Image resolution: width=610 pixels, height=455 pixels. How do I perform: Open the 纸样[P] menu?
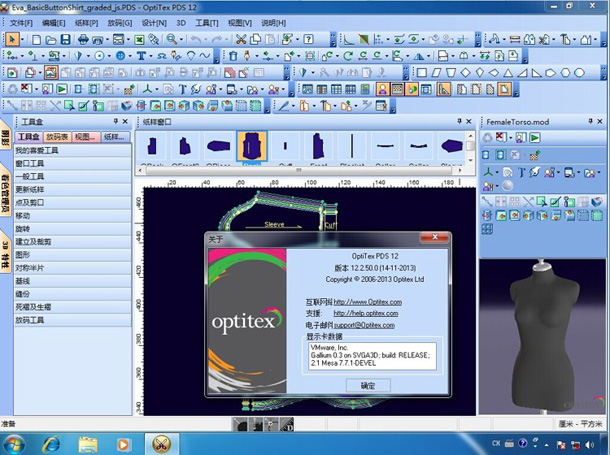click(x=86, y=23)
